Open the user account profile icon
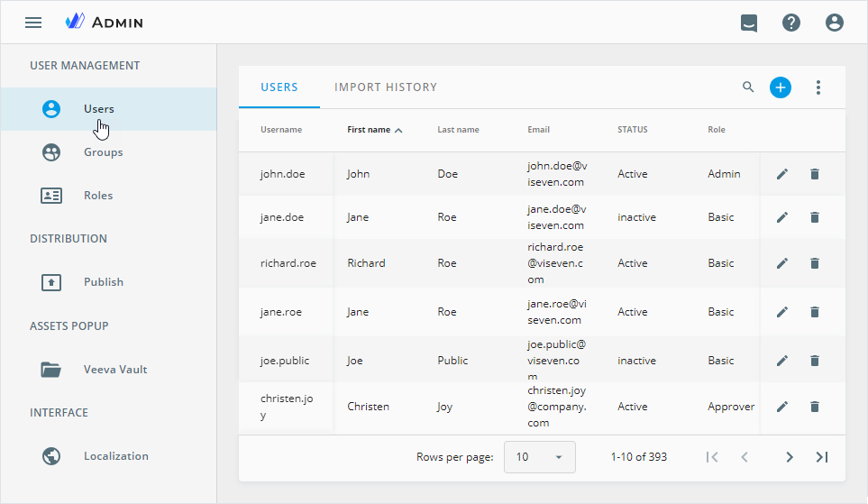Viewport: 868px width, 504px height. (835, 23)
